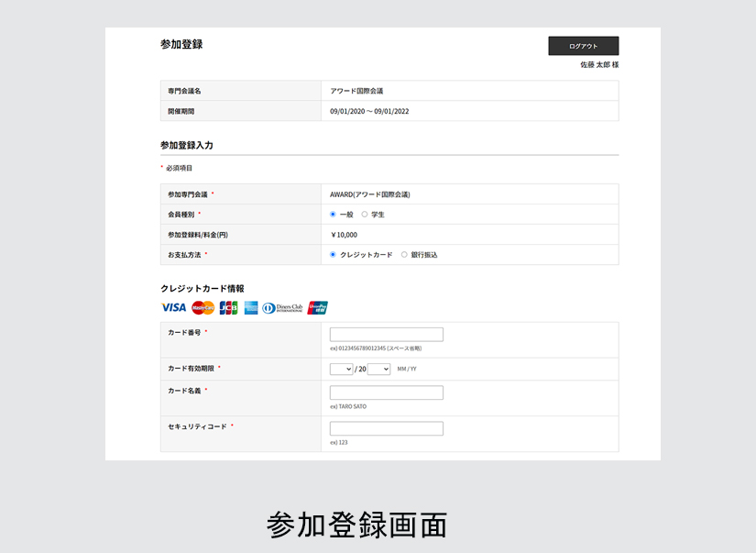Click the クレジットカード情報 heading
The width and height of the screenshot is (756, 553).
coord(203,289)
